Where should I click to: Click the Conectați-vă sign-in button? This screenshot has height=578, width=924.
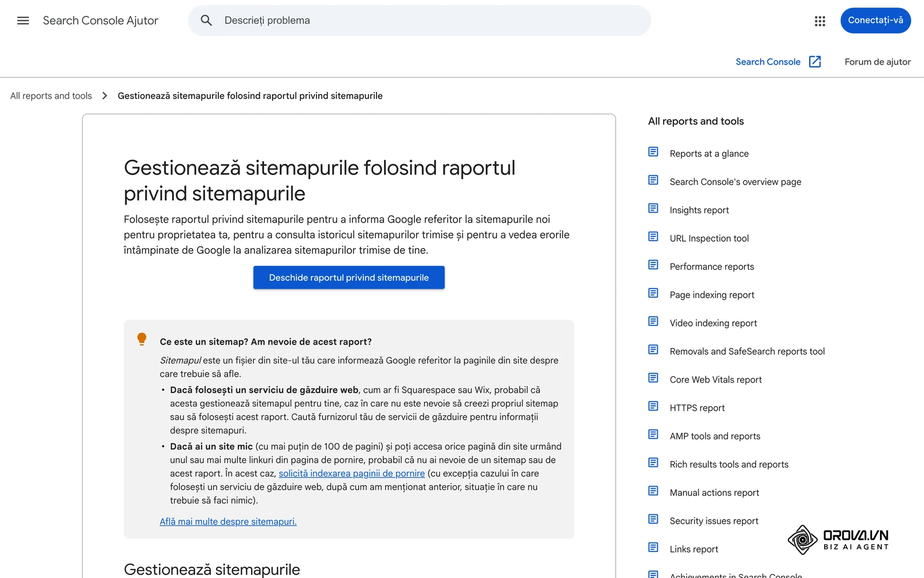875,21
